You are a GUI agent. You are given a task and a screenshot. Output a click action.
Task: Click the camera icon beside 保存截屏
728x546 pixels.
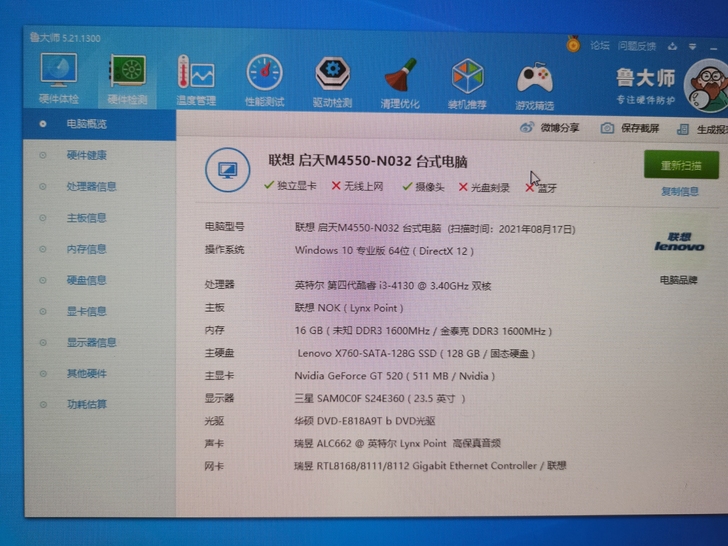tap(607, 128)
